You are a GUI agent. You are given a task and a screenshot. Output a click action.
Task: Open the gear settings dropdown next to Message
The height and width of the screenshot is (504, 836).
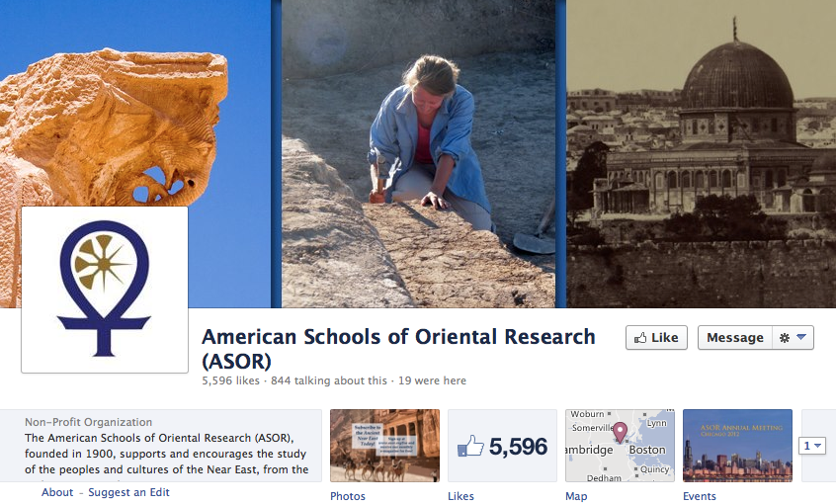coord(793,338)
